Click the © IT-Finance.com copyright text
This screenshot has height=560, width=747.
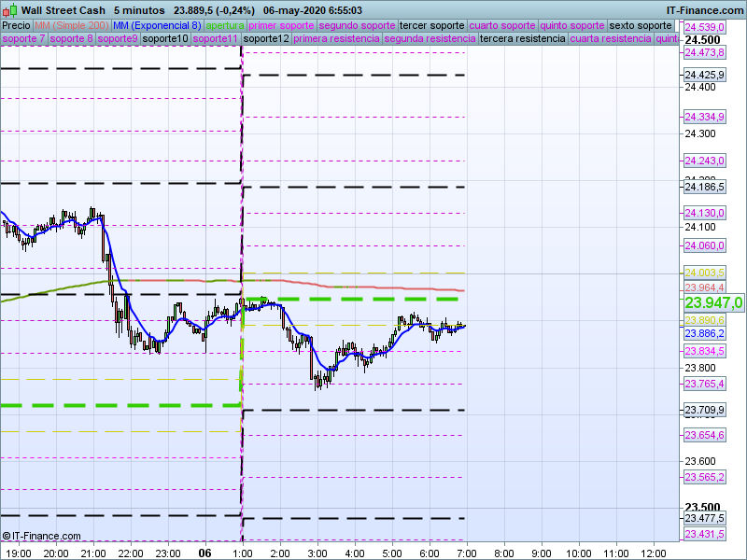41,536
